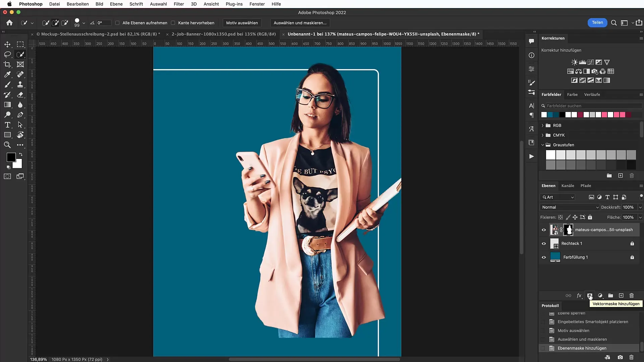Click the Add Adjustment Layer icon
The width and height of the screenshot is (644, 362).
pyautogui.click(x=600, y=295)
